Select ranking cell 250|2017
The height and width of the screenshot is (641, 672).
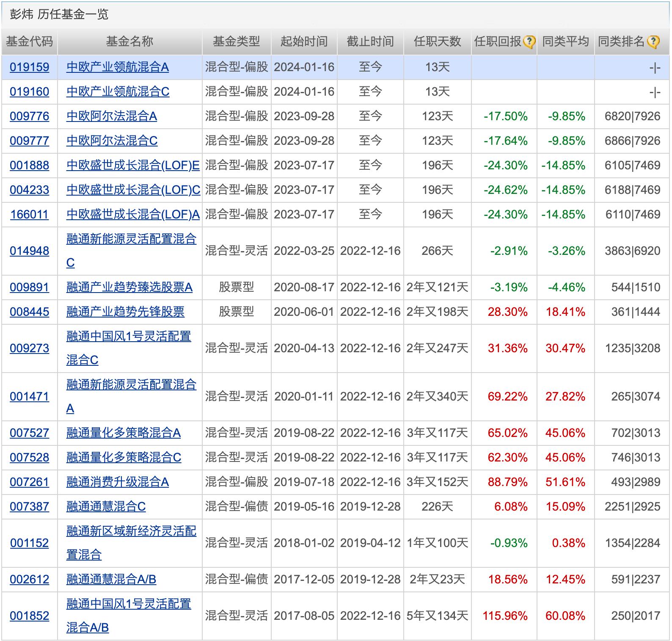click(636, 616)
